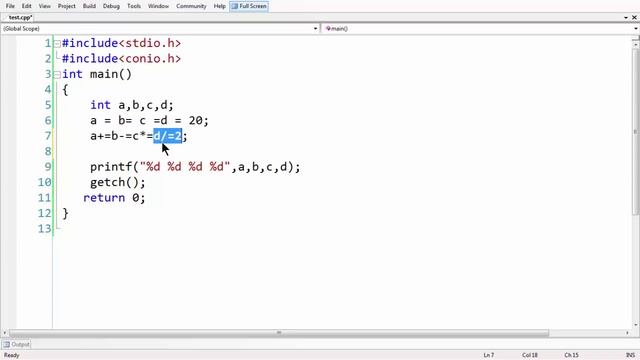The image size is (640, 360).
Task: Collapse the #include block on line 1
Action: pos(58,43)
